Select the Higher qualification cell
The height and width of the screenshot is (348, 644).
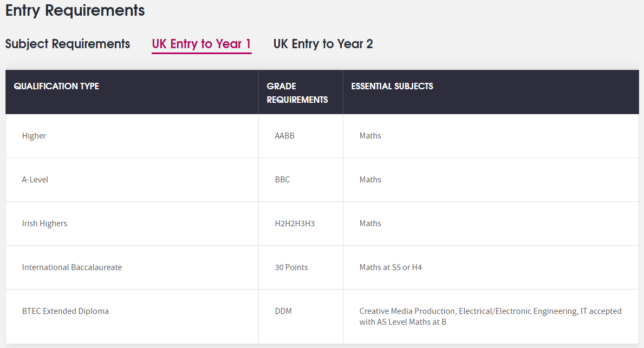(x=34, y=136)
